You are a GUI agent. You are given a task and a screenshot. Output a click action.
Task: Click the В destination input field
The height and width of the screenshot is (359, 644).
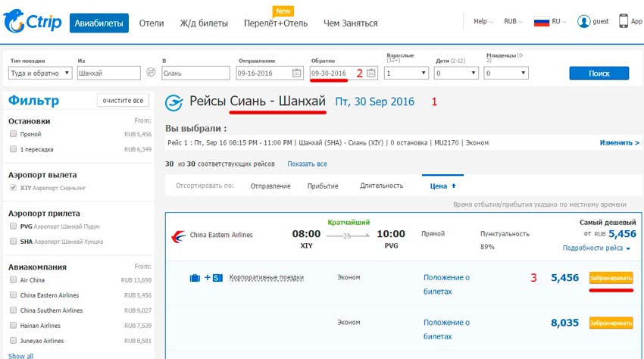click(195, 73)
